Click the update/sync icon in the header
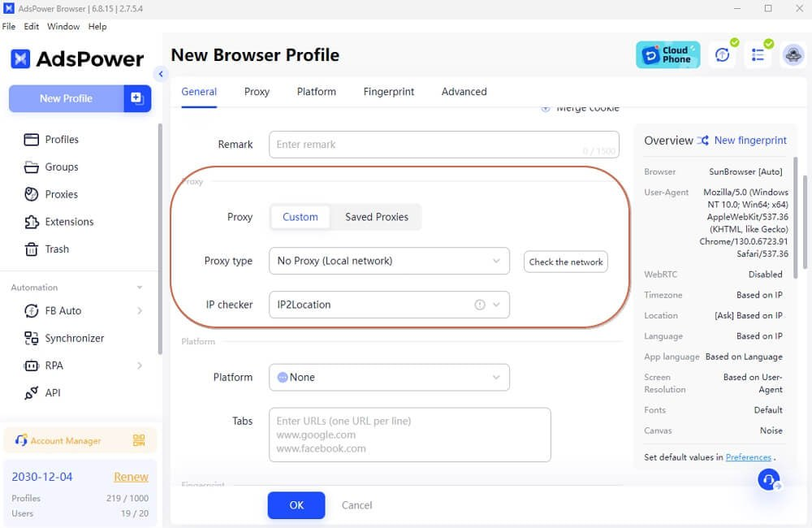Viewport: 812px width, 528px height. [x=723, y=55]
